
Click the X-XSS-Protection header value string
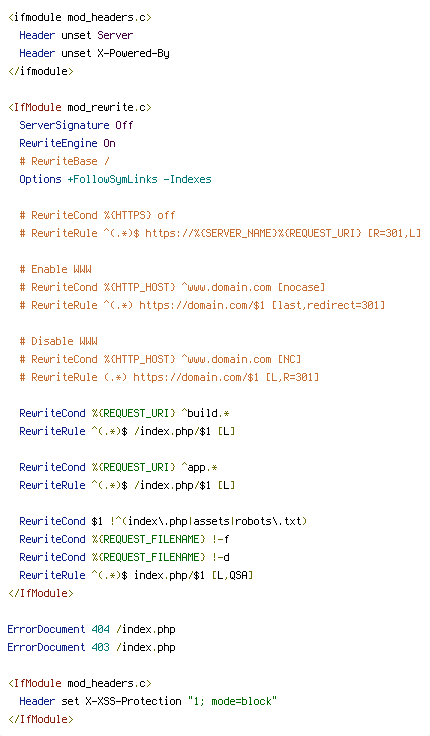tap(232, 701)
